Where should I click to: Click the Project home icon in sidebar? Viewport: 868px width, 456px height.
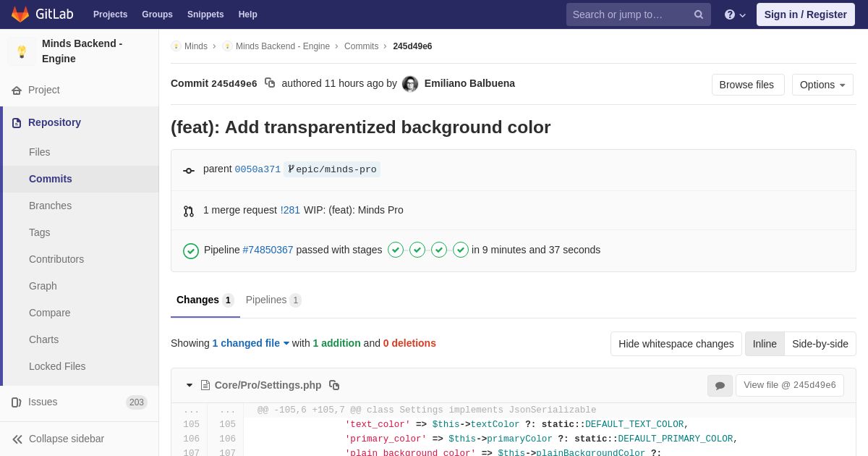pyautogui.click(x=17, y=90)
